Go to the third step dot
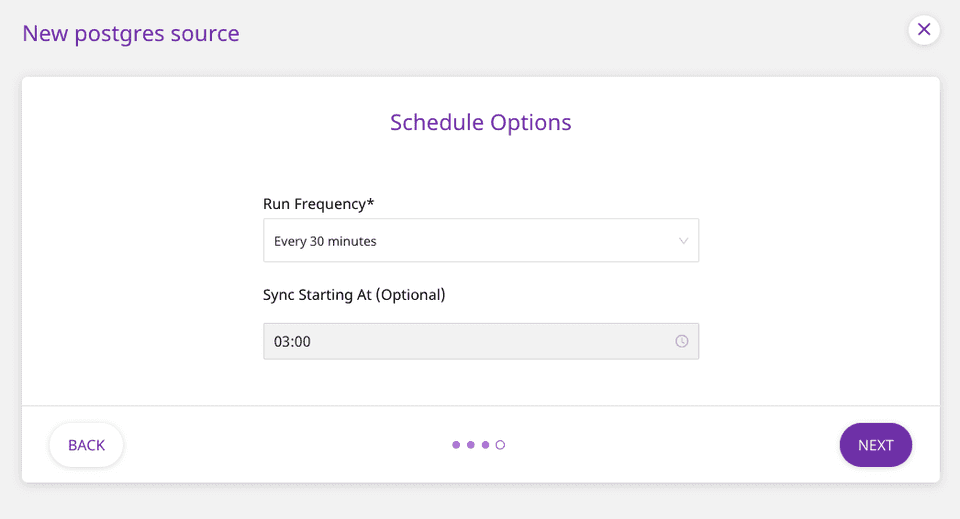The width and height of the screenshot is (960, 519). [485, 445]
